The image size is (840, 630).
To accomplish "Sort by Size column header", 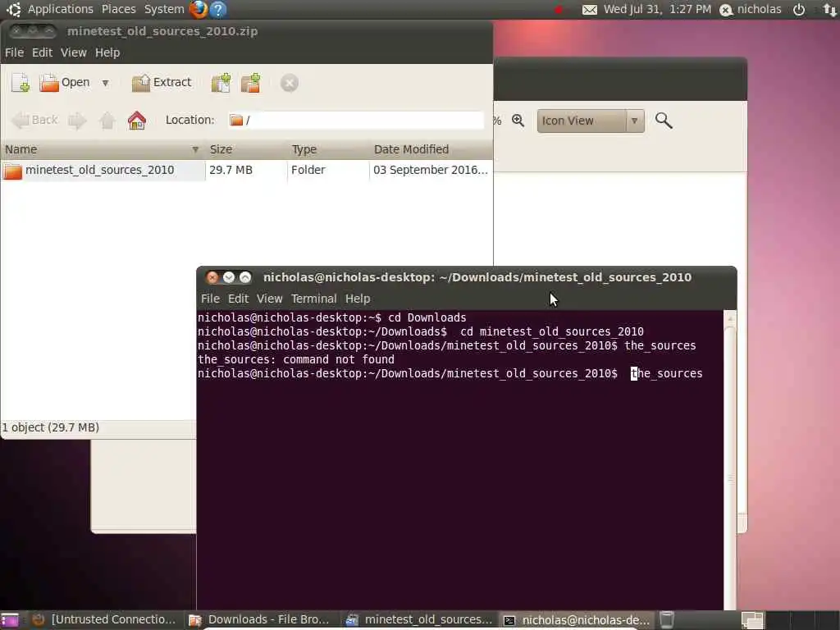I will (246, 149).
